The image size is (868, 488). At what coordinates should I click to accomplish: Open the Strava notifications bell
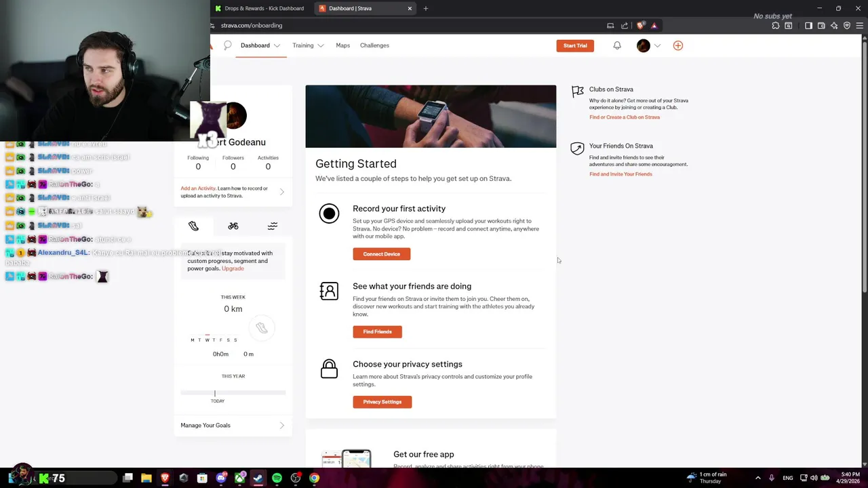(617, 45)
